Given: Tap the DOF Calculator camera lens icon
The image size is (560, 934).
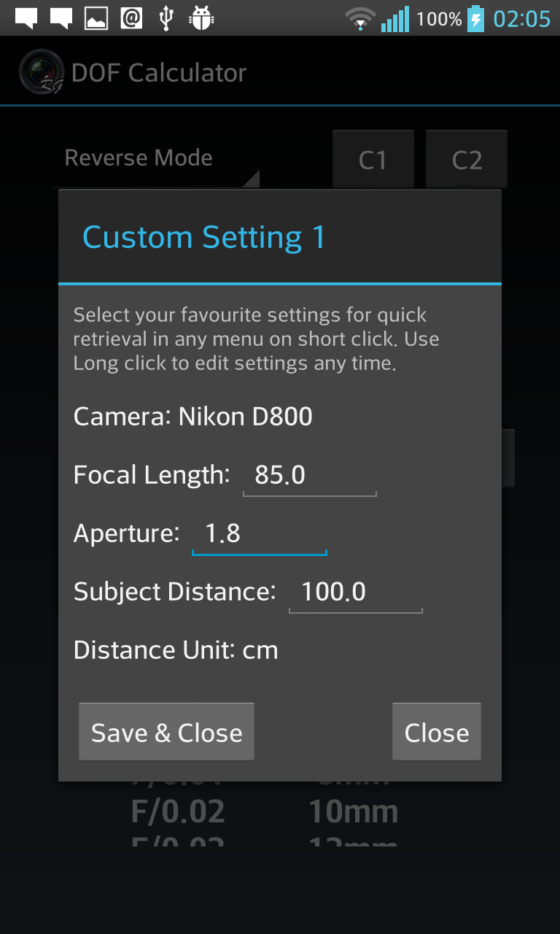Looking at the screenshot, I should point(41,72).
